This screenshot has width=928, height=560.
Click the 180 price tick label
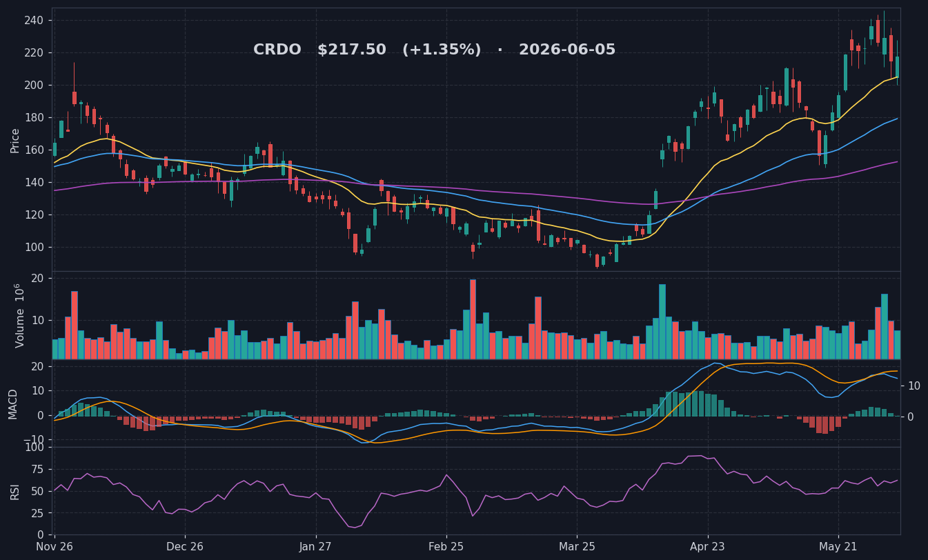point(33,118)
